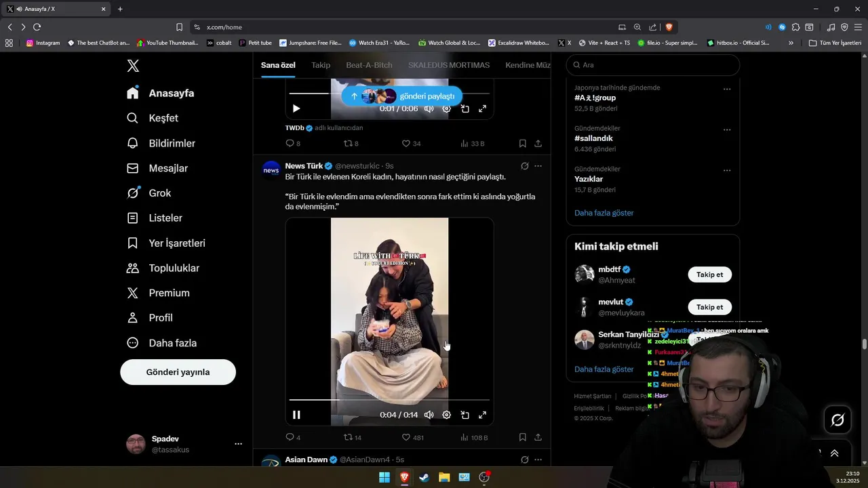View 108 B analytics of News Türk post
The width and height of the screenshot is (868, 488).
click(x=474, y=438)
